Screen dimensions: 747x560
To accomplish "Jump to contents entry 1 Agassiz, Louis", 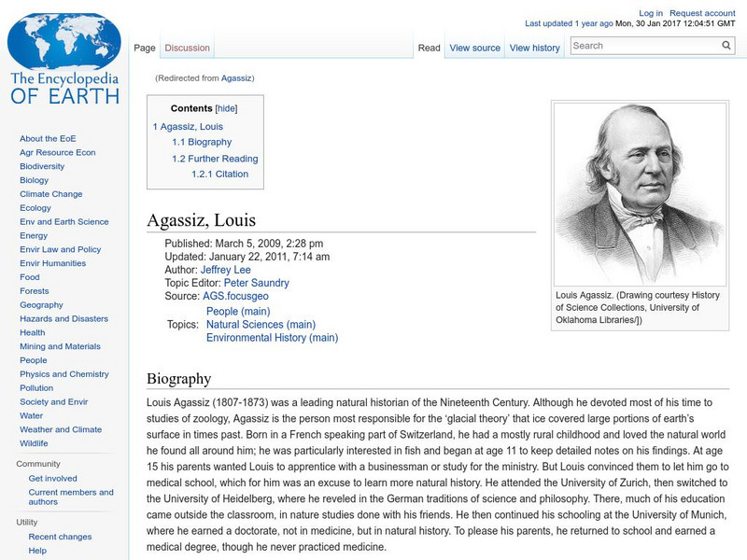I will pyautogui.click(x=188, y=127).
